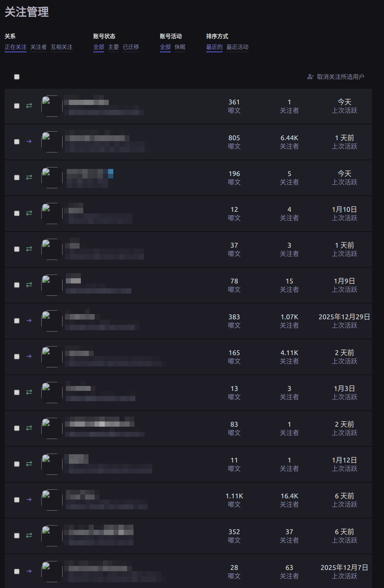Screen dimensions: 384x588
Task: Click the mutual-follow icon in the 361 嘟文 row
Action: 29,106
